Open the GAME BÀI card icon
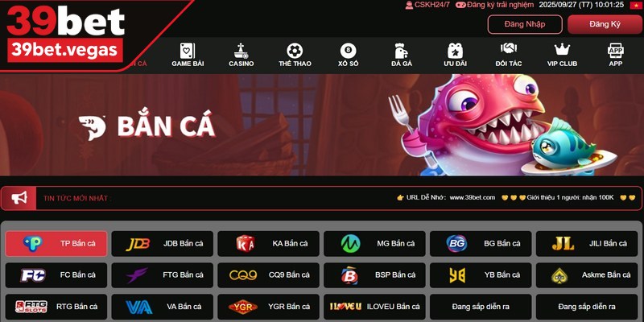Image resolution: width=644 pixels, height=322 pixels. 188,51
